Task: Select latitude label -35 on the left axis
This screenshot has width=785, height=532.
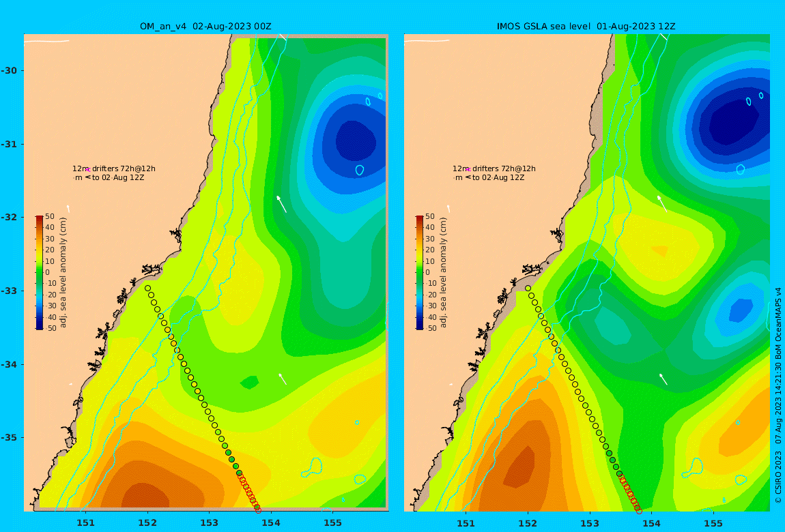Action: coord(9,438)
